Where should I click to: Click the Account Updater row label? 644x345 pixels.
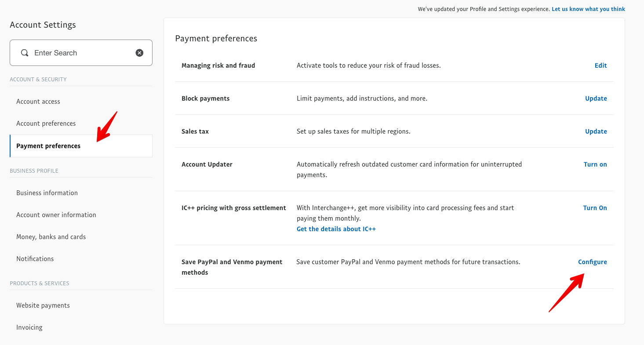207,164
